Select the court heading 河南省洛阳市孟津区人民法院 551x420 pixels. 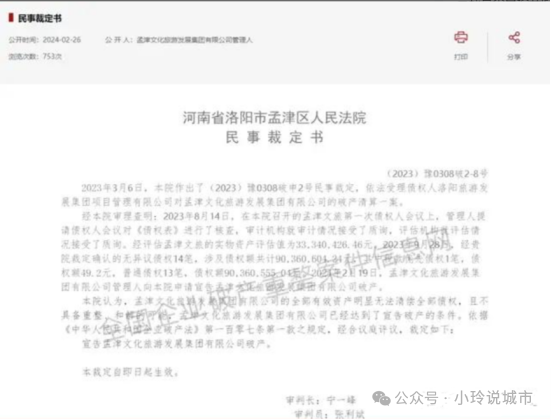pyautogui.click(x=274, y=118)
